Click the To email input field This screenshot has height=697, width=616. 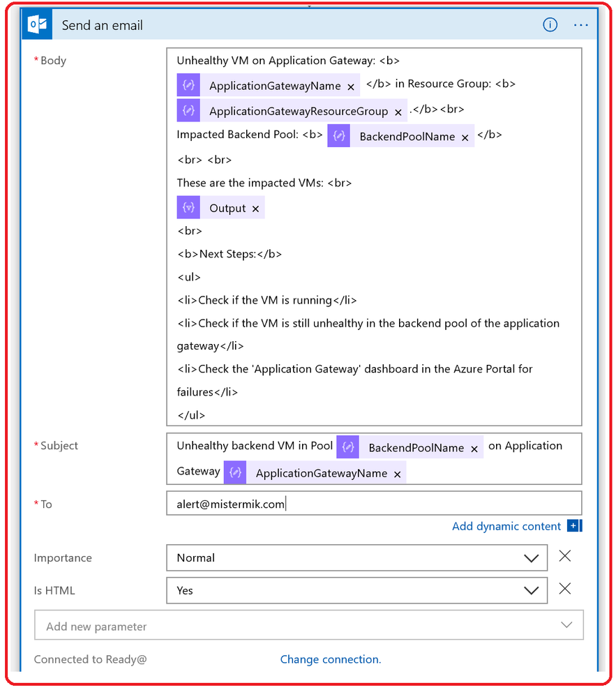pyautogui.click(x=374, y=504)
